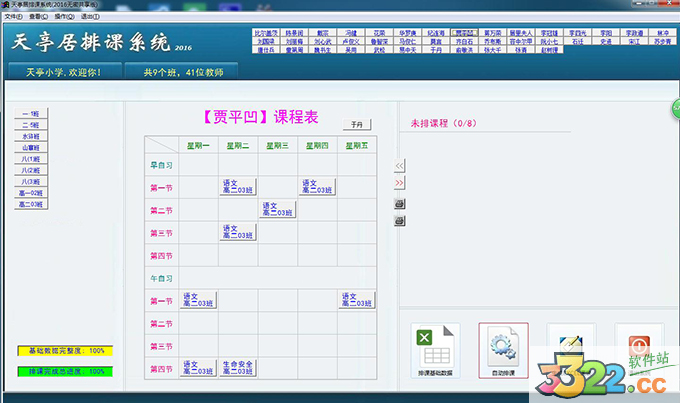
Task: Select teacher 戴宗
Action: tap(323, 33)
